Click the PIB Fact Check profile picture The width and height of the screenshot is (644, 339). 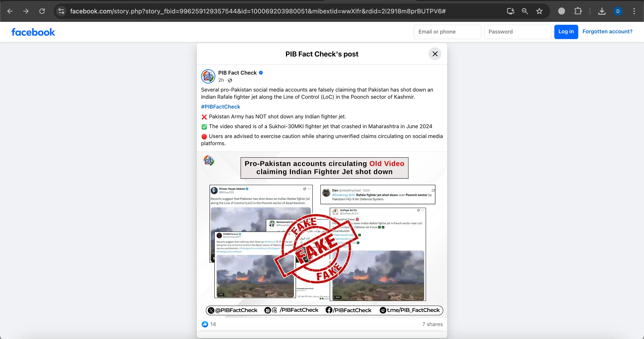(x=208, y=76)
